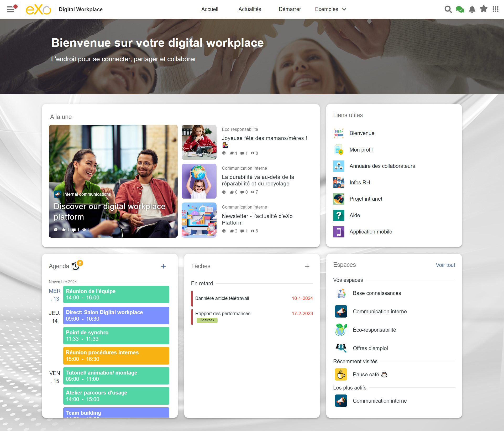Click the search magnifier icon
Image resolution: width=504 pixels, height=431 pixels.
coord(448,9)
